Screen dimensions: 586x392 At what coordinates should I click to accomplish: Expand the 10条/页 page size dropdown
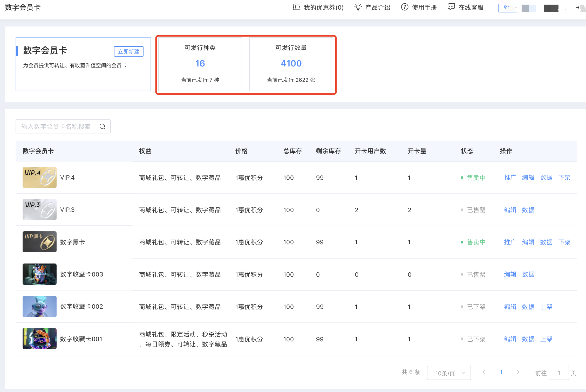click(x=449, y=373)
